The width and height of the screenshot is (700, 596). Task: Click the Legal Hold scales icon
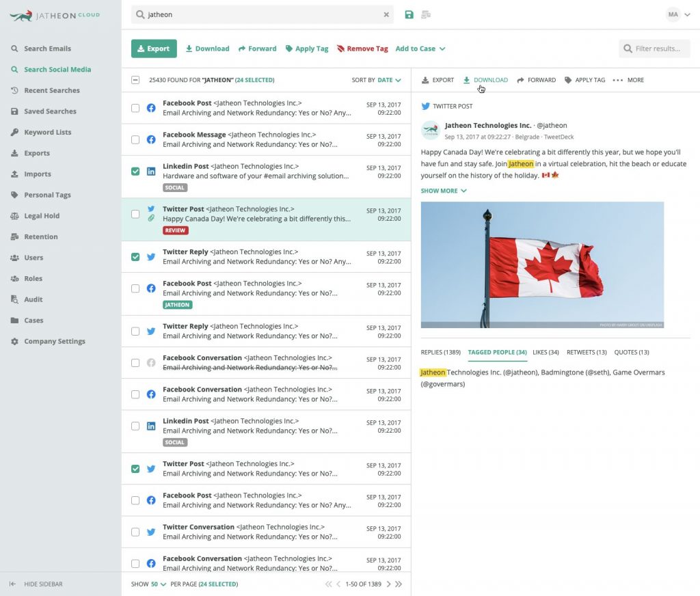pos(15,216)
